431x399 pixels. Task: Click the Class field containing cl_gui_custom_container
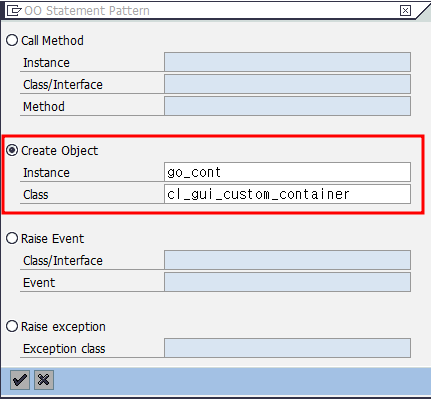pos(287,194)
